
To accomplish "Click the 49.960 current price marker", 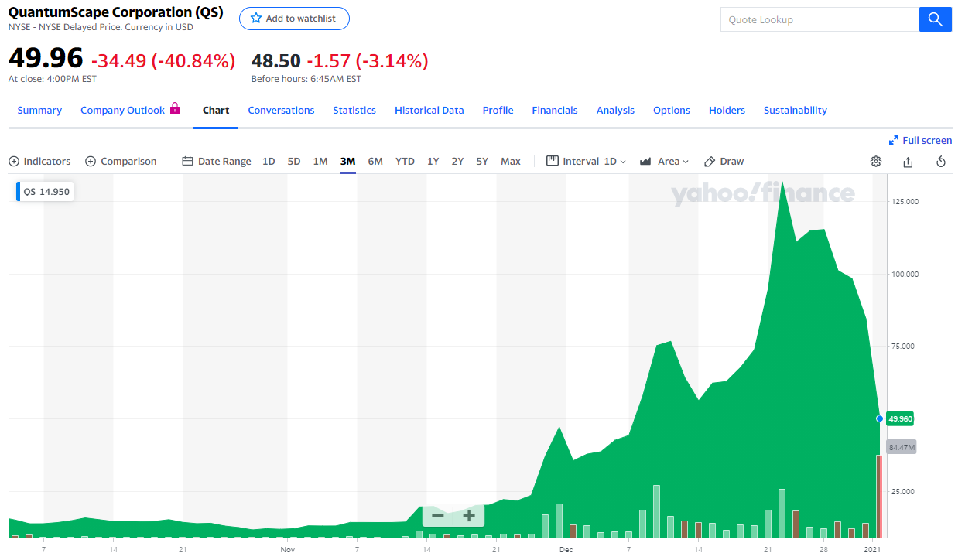I will tap(900, 418).
